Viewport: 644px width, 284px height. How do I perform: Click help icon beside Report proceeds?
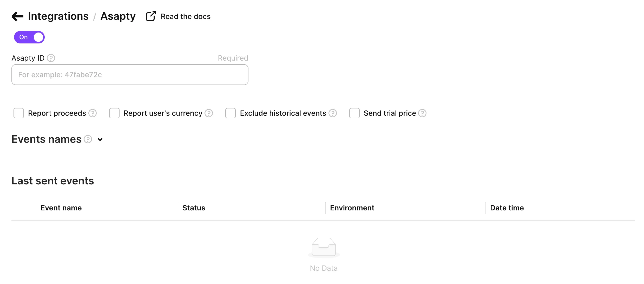[x=93, y=113]
